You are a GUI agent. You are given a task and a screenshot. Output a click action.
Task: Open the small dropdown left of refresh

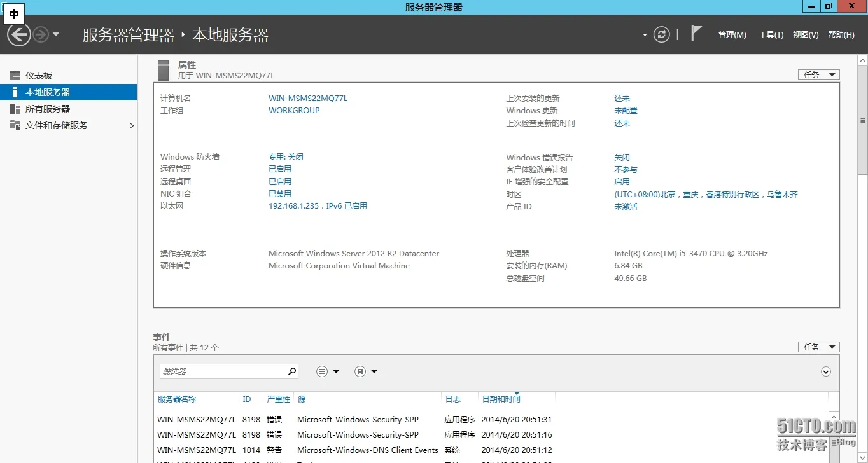[645, 35]
